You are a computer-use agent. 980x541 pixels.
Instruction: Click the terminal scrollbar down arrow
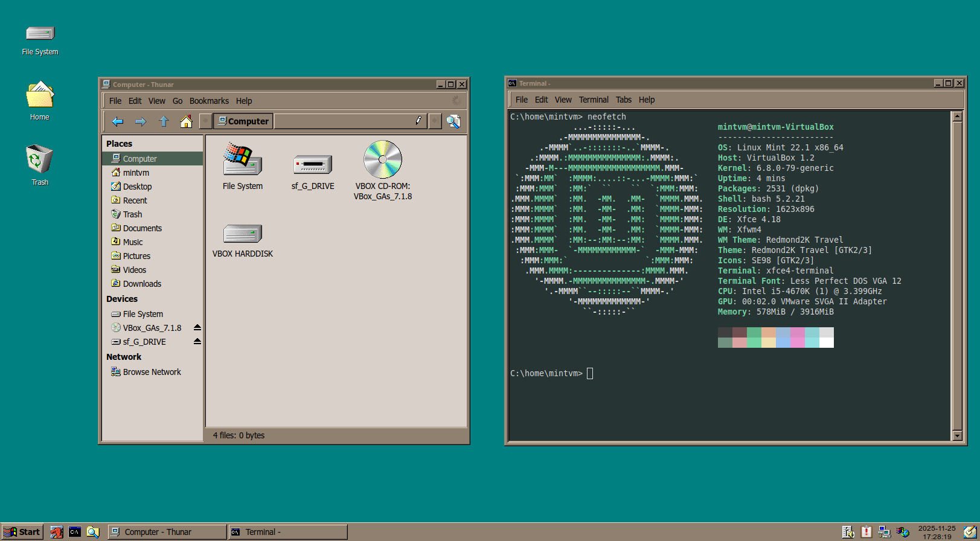(956, 435)
